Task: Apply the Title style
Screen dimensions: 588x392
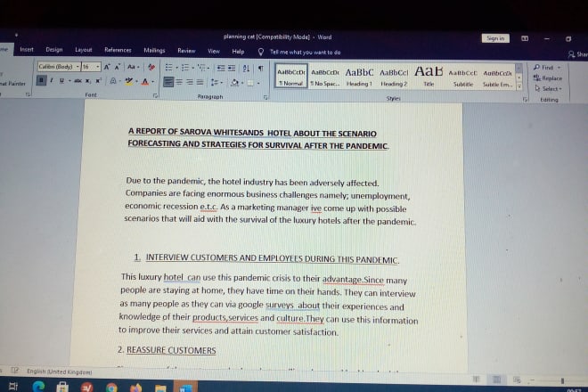Action: (429, 77)
